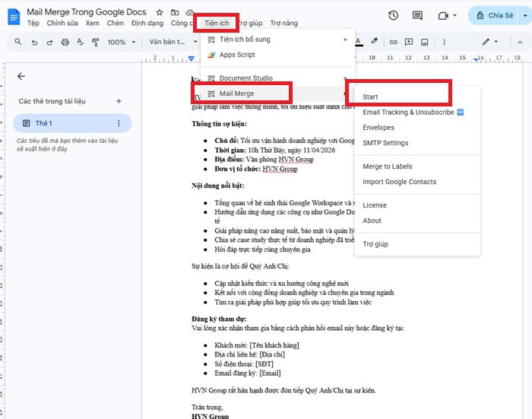
Task: Open the comments panel icon
Action: [417, 15]
